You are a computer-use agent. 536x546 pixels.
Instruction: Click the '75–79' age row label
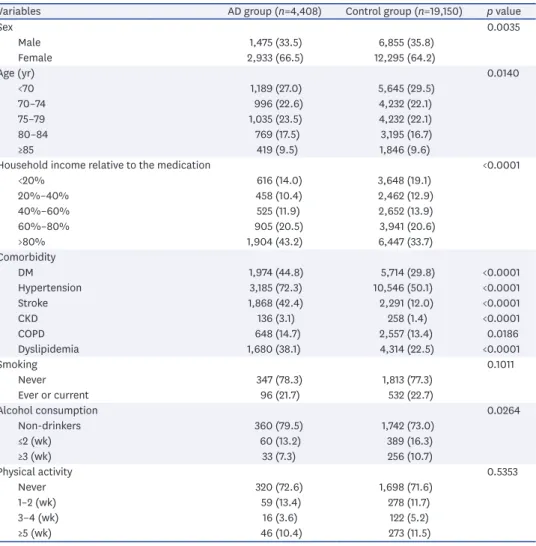31,119
